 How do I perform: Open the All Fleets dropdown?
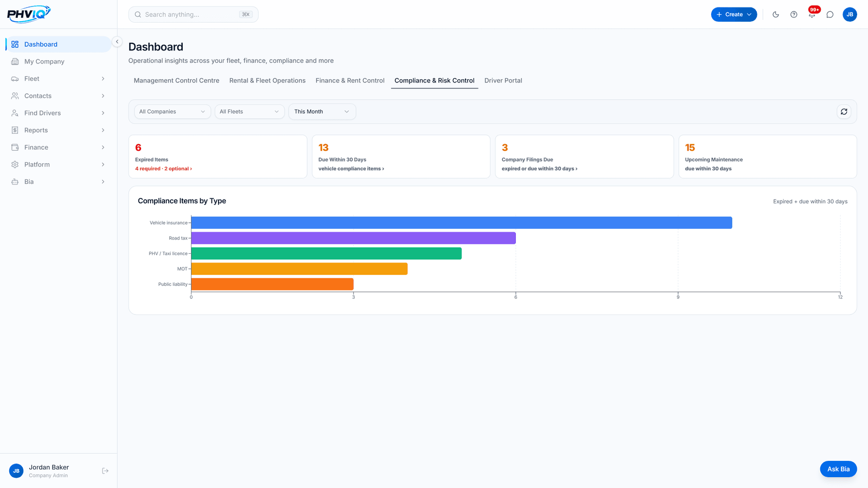tap(250, 112)
